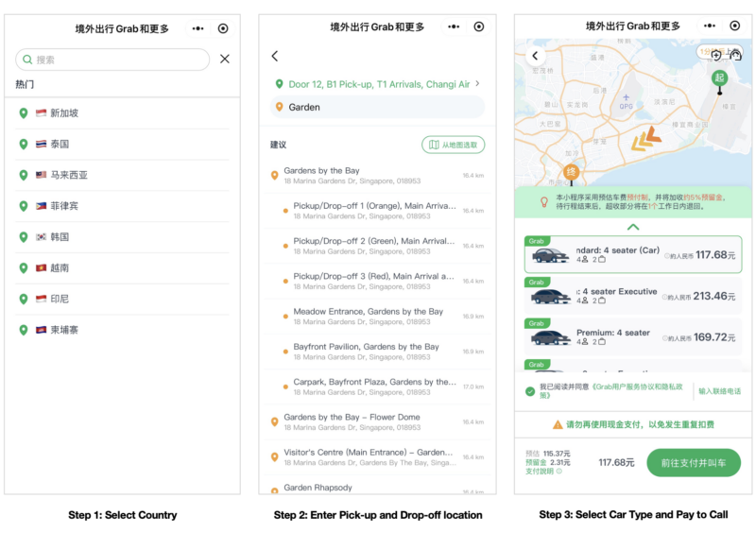Clear the search with the X icon
The image size is (756, 533).
point(225,59)
